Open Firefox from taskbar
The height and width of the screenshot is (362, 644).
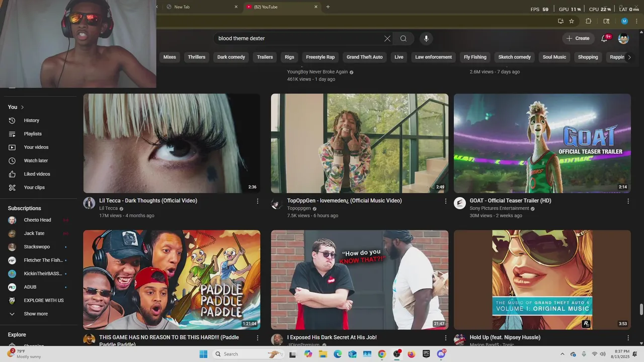pyautogui.click(x=411, y=354)
